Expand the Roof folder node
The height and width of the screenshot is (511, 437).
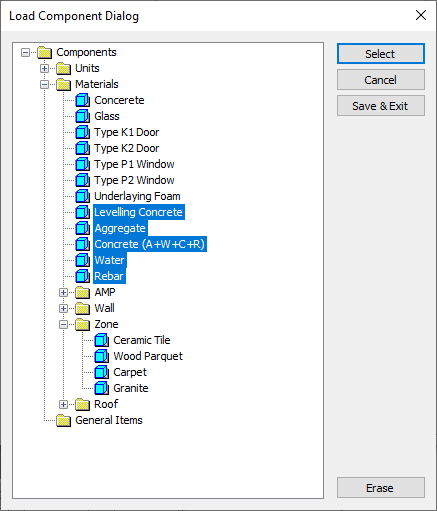(x=63, y=404)
